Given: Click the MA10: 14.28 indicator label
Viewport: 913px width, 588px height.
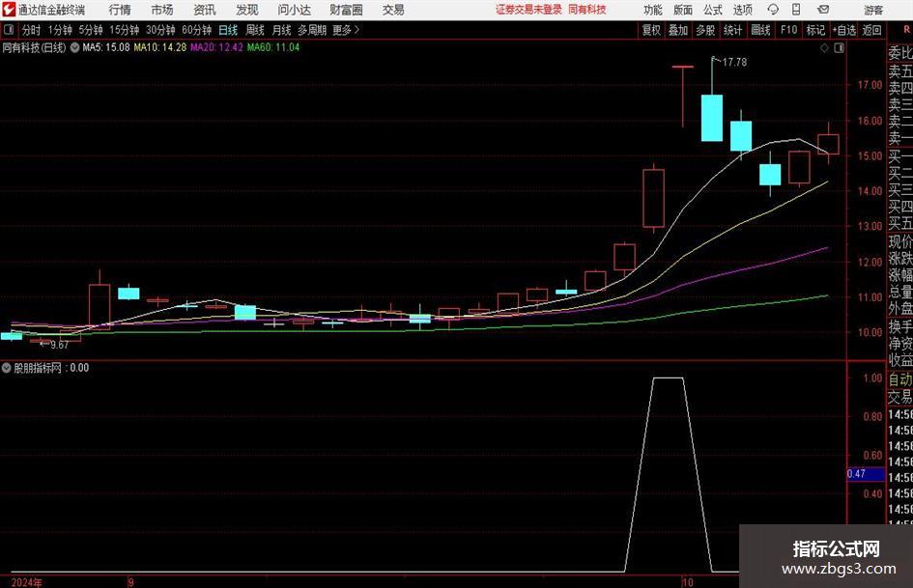Looking at the screenshot, I should click(160, 47).
